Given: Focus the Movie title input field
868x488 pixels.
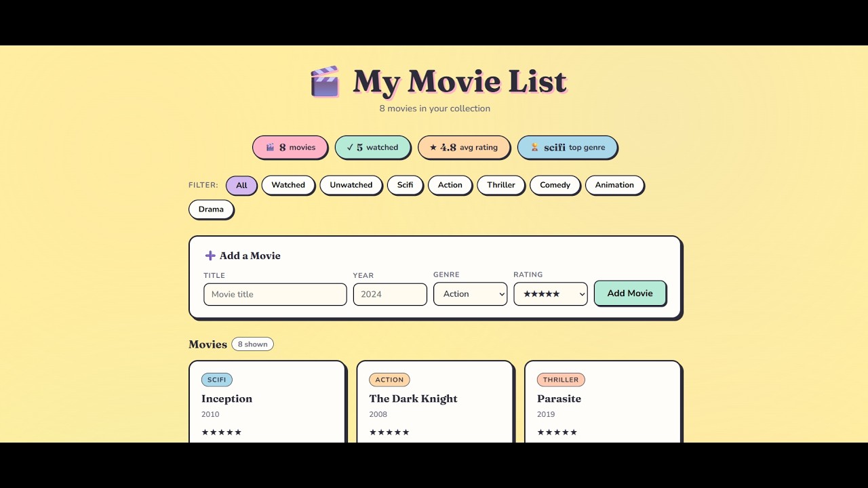Looking at the screenshot, I should pos(275,294).
